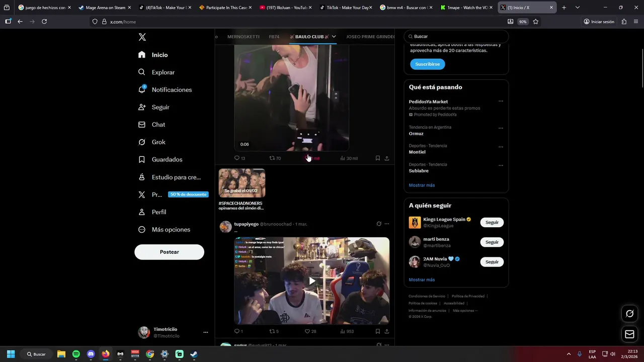This screenshot has height=362, width=644.
Task: Open options for Ormuz trend
Action: click(501, 128)
